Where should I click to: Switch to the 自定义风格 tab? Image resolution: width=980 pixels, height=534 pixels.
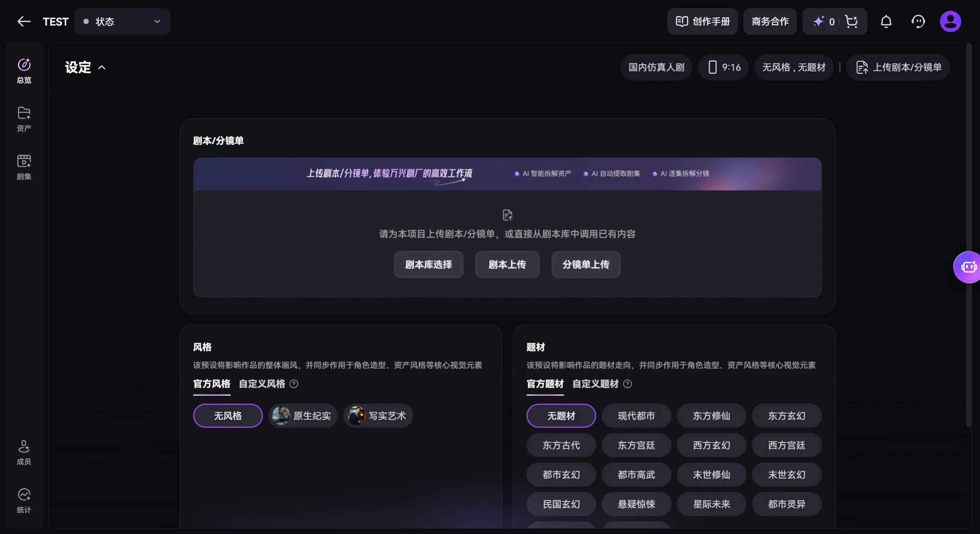tap(262, 384)
